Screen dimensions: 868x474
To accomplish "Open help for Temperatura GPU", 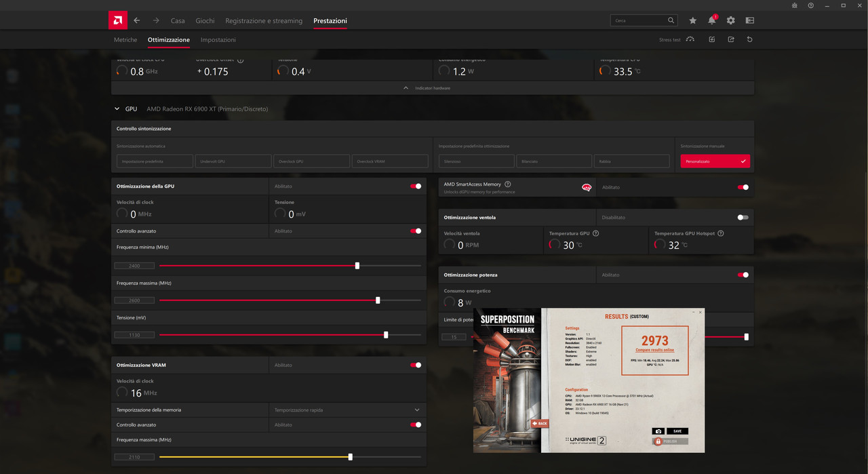I will pyautogui.click(x=595, y=233).
